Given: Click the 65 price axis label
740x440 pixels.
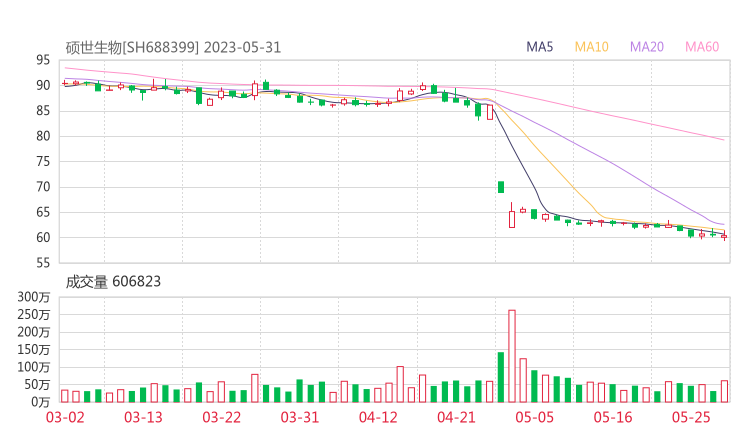Looking at the screenshot, I should pos(43,212).
